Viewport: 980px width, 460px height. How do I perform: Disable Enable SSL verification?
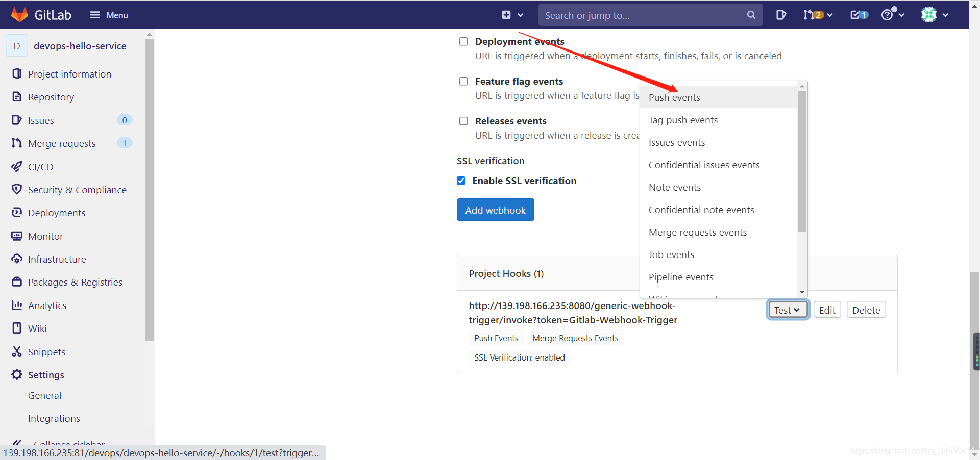461,181
